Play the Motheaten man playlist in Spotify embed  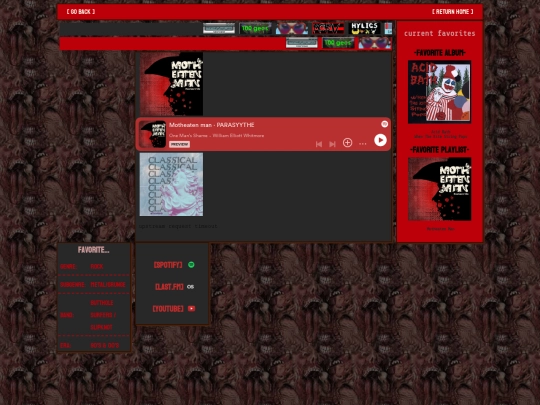380,140
